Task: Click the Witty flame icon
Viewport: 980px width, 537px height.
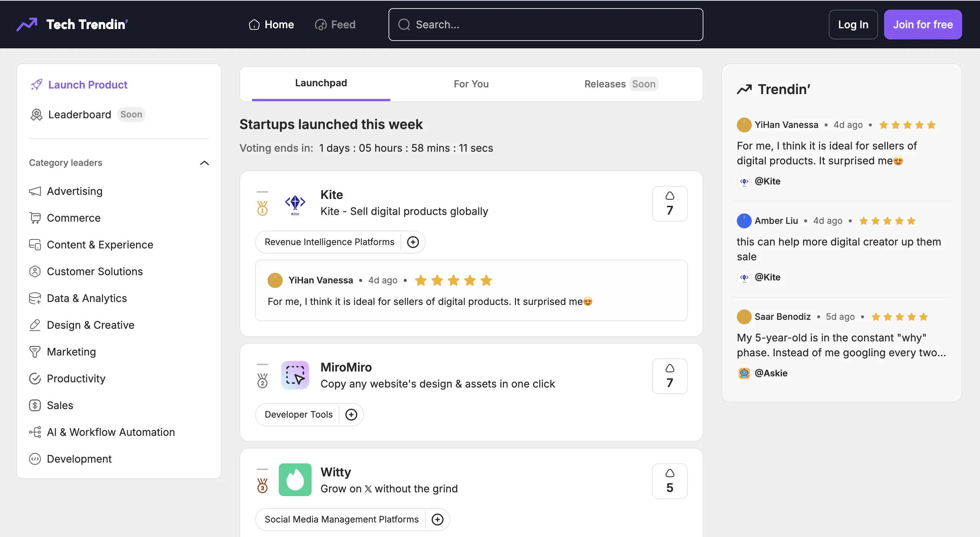Action: click(x=295, y=479)
